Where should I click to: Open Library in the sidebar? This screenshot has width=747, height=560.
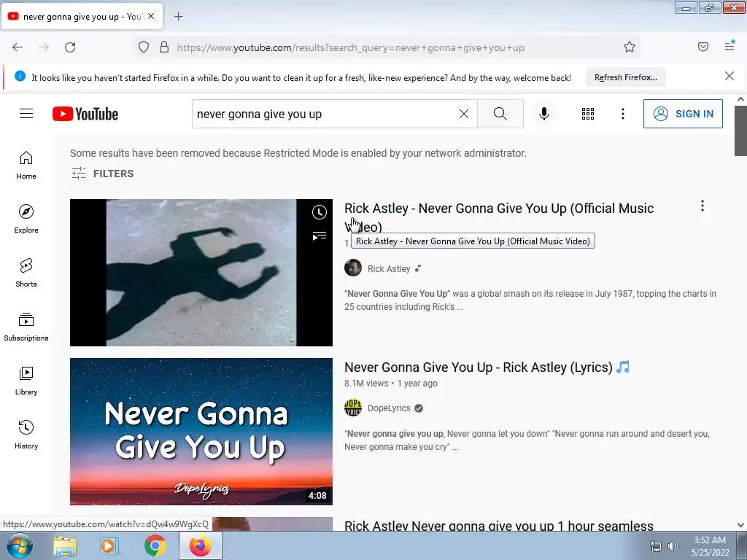[26, 381]
